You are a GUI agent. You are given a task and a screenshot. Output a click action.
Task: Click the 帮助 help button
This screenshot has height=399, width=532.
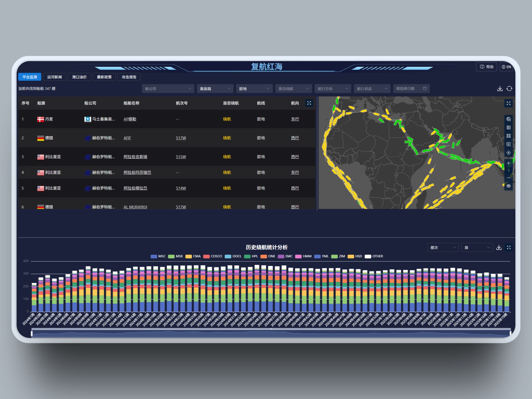(x=487, y=67)
